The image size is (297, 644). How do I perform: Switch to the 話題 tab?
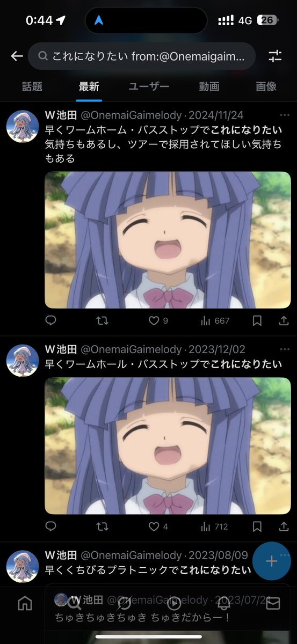click(32, 86)
